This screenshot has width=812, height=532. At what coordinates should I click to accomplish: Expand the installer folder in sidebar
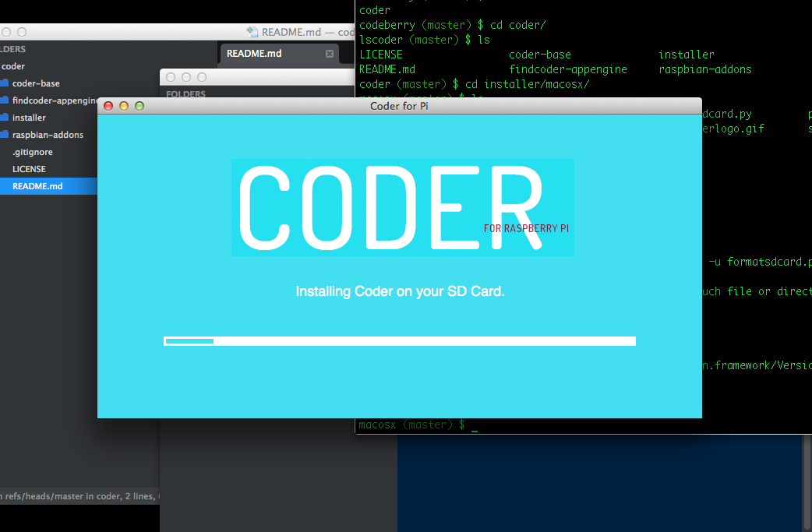coord(29,118)
